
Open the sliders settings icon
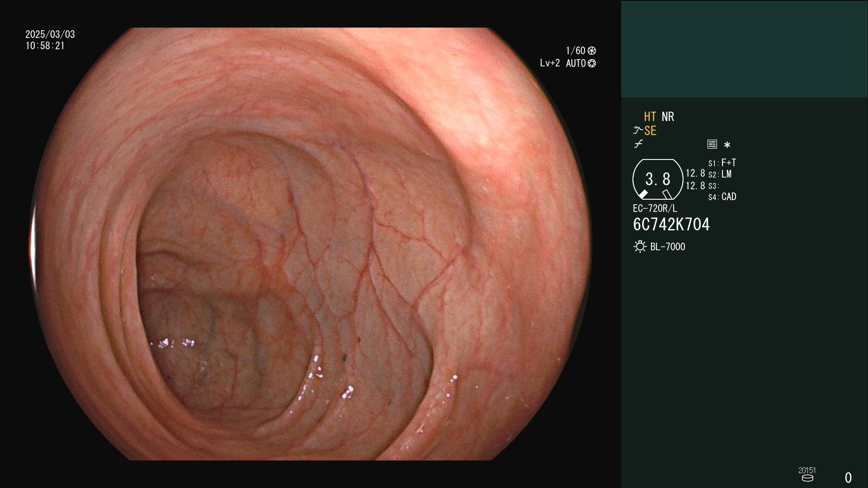[712, 144]
